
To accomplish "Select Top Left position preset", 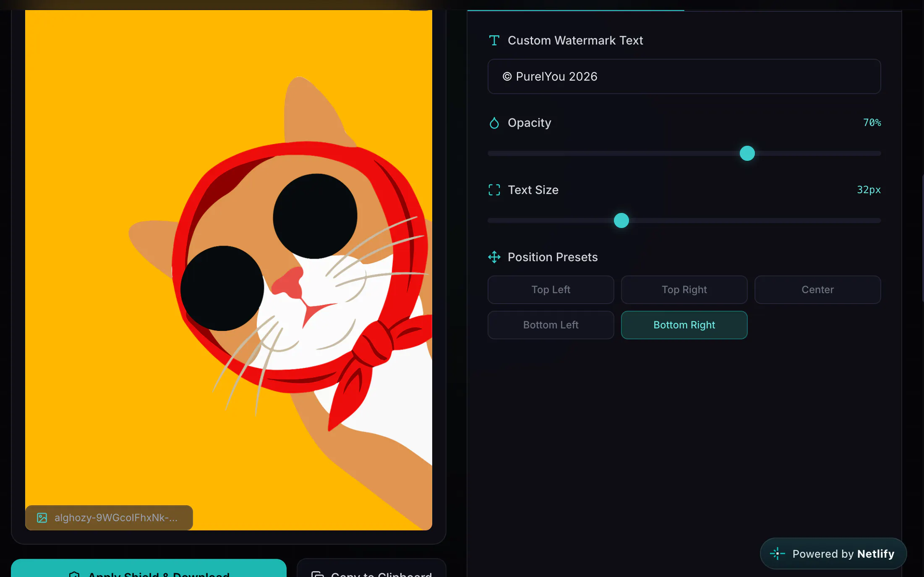I will [551, 290].
